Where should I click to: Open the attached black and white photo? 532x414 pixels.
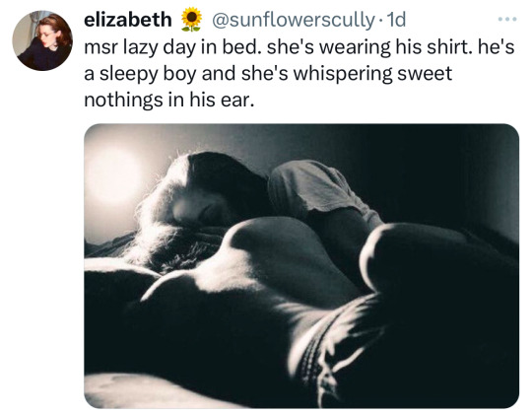(x=301, y=266)
